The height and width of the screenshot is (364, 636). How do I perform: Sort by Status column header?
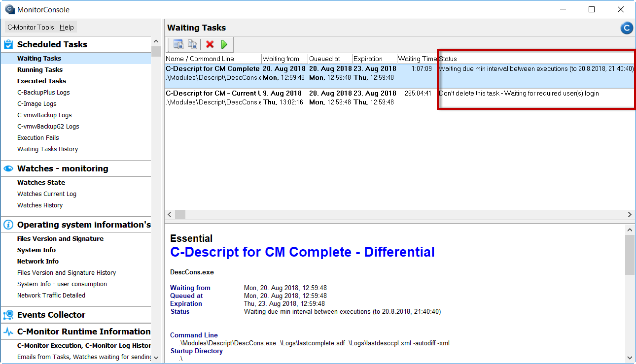(x=536, y=59)
